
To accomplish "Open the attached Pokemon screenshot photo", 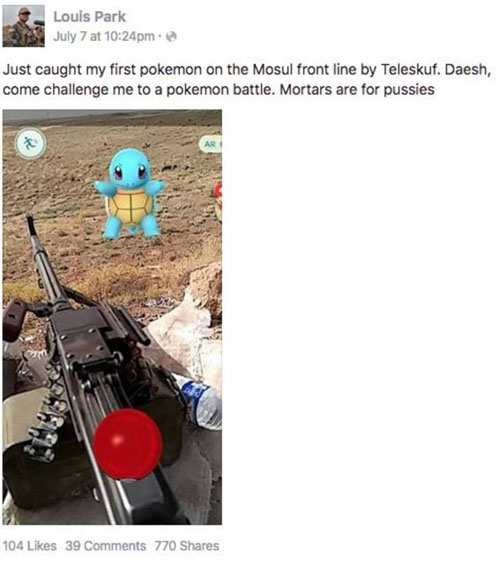I will (x=112, y=317).
